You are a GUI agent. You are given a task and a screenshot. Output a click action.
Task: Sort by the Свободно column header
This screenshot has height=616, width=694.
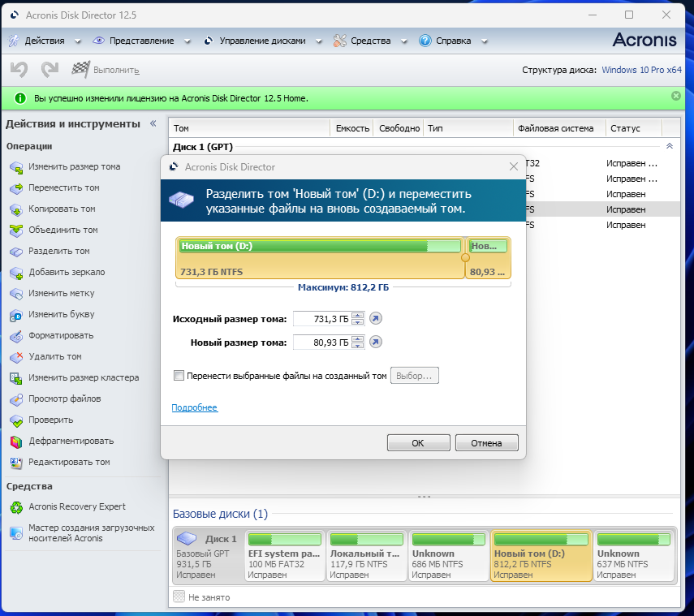tap(399, 128)
